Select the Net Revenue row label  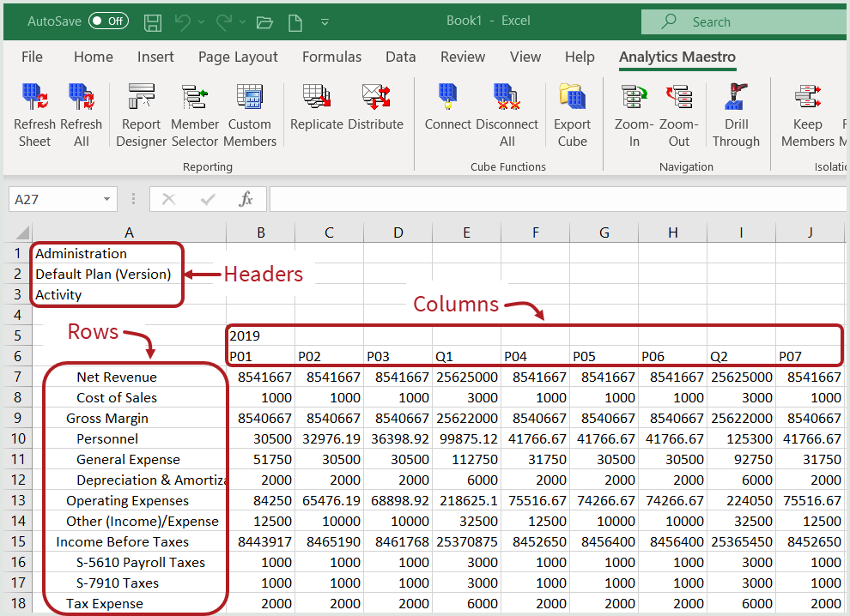point(129,377)
